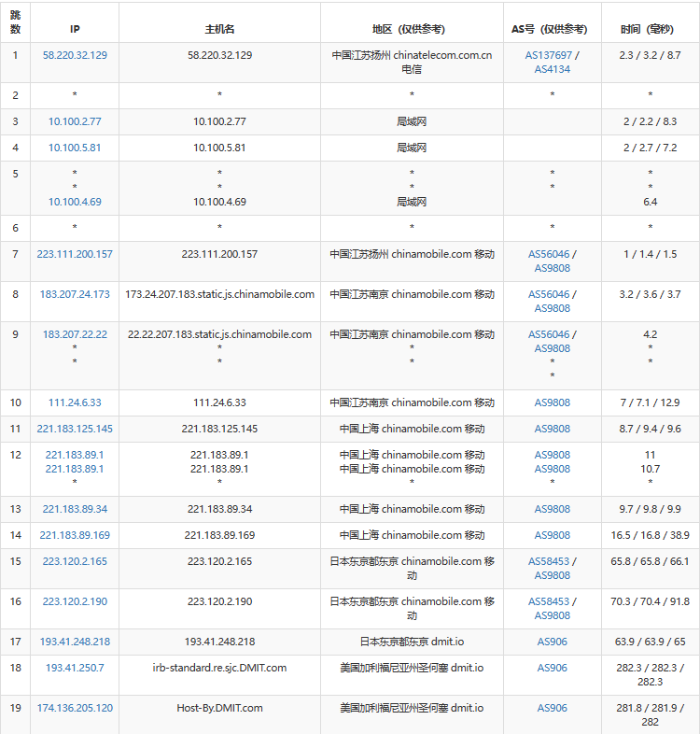Click the IP column header

coord(75,30)
